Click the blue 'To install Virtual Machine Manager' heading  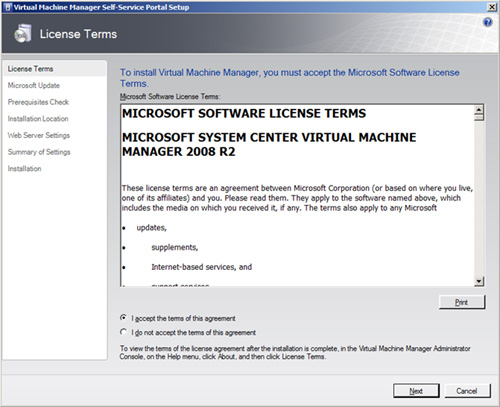coord(290,78)
